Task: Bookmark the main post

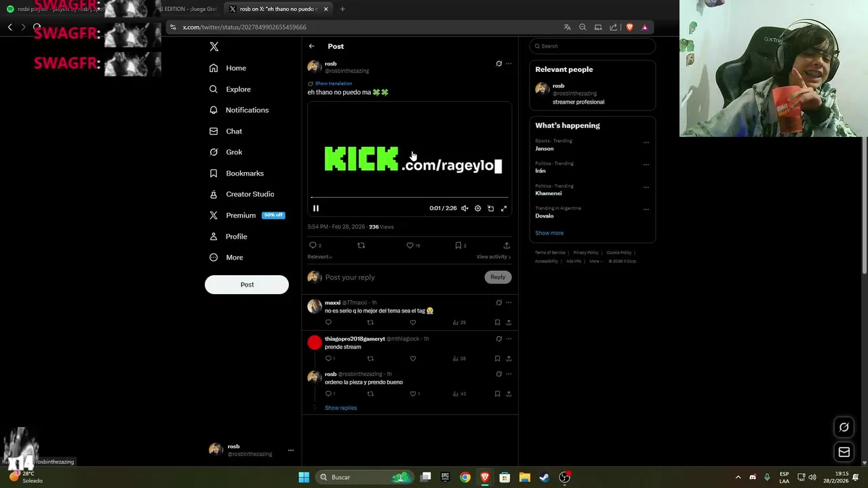Action: pos(458,245)
